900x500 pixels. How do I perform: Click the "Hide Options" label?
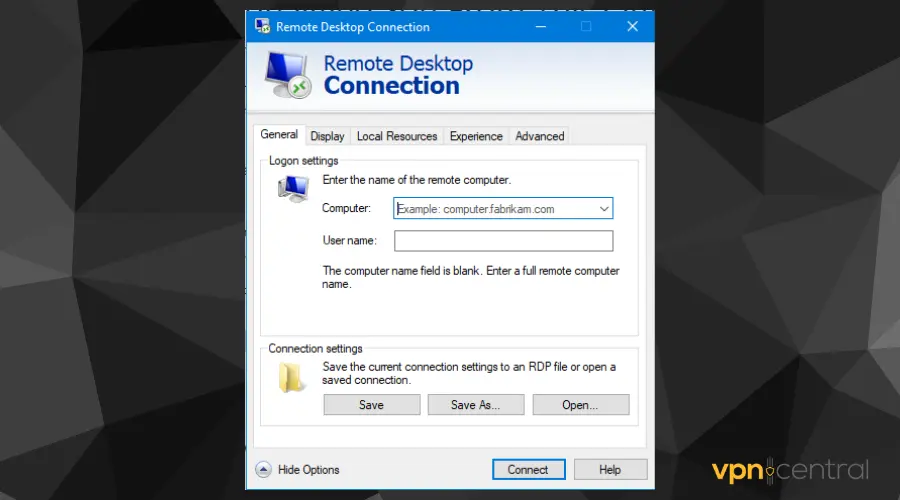(309, 470)
